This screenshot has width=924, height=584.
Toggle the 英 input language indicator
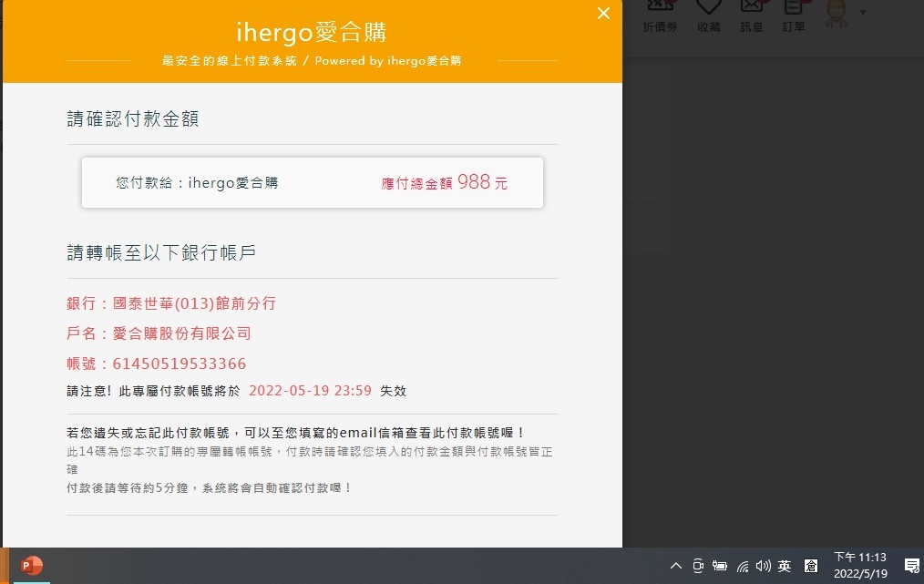click(785, 566)
